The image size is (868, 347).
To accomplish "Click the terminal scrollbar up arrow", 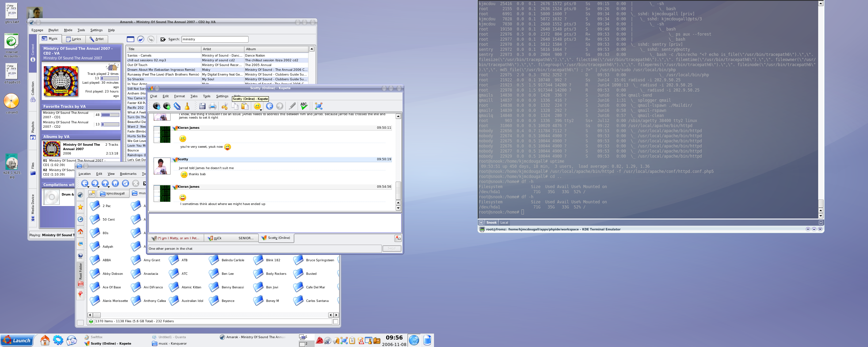I will (x=821, y=3).
